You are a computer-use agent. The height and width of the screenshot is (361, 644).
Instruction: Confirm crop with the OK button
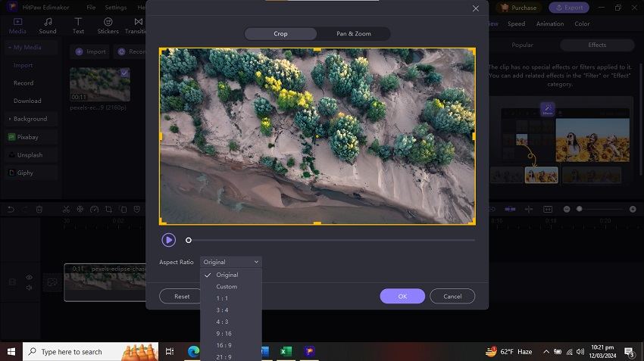coord(402,296)
